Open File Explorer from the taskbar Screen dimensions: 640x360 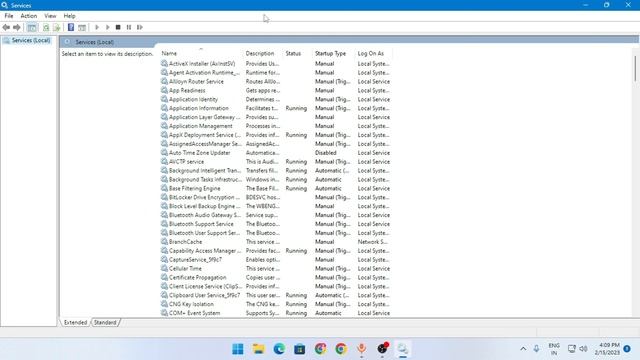(258, 349)
